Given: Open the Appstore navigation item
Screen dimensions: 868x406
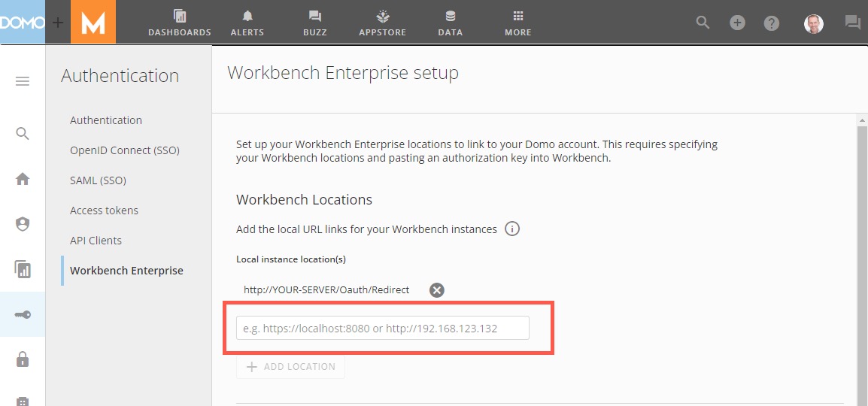Looking at the screenshot, I should [383, 23].
